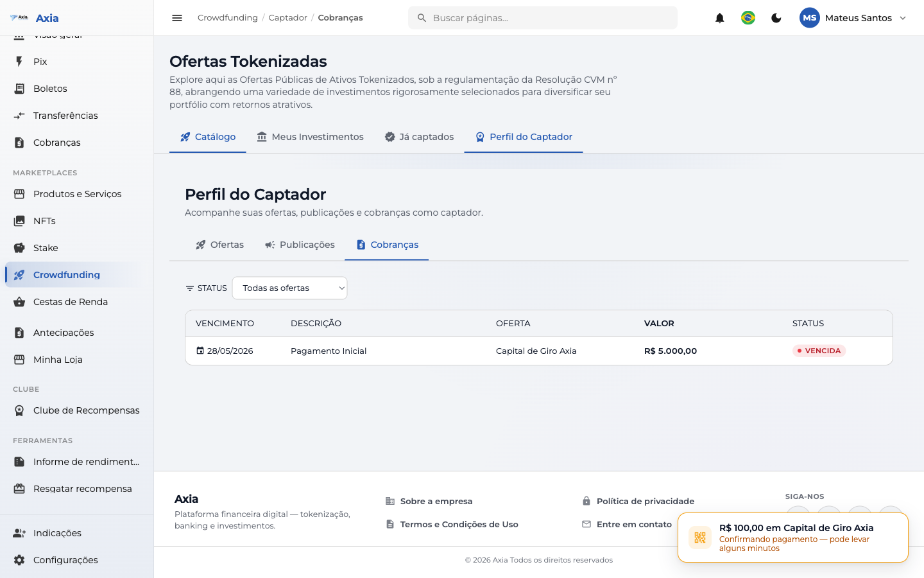Image resolution: width=924 pixels, height=578 pixels.
Task: Select the Cobranças sub-tab
Action: (387, 245)
